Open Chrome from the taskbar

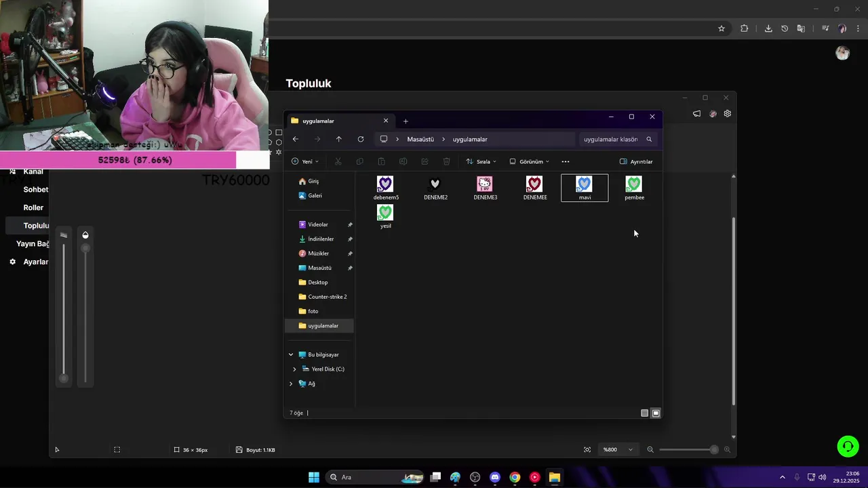515,477
